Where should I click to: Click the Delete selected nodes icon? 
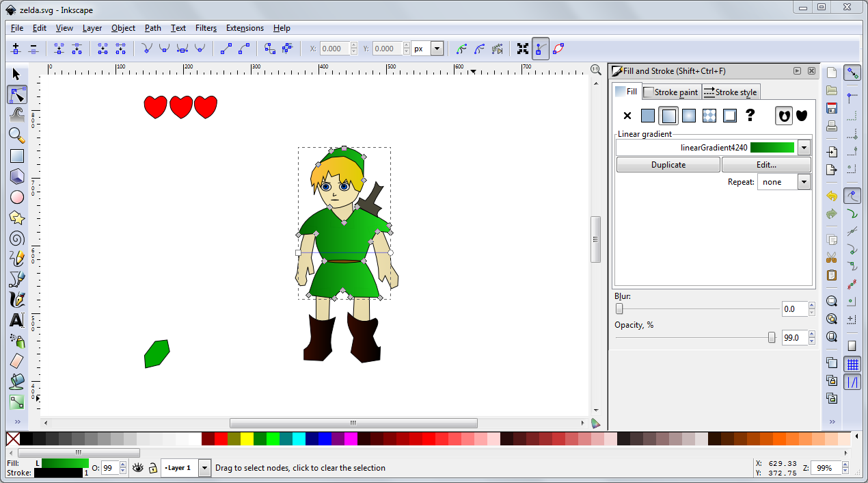click(x=33, y=49)
